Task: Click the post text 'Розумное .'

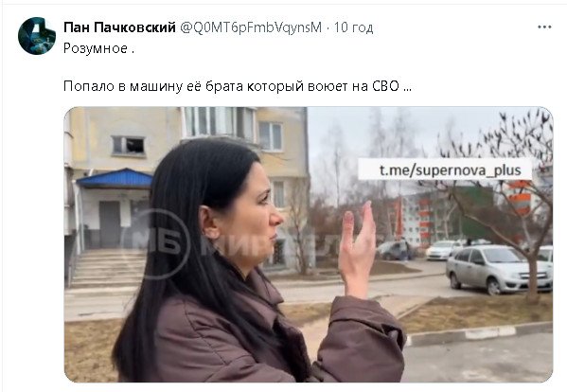Action: tap(98, 48)
